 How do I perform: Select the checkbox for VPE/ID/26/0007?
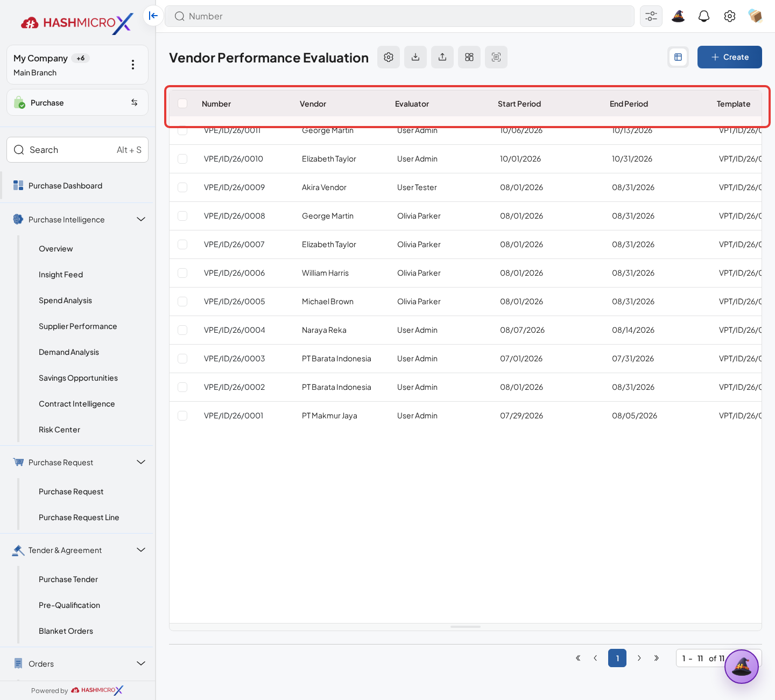tap(182, 244)
